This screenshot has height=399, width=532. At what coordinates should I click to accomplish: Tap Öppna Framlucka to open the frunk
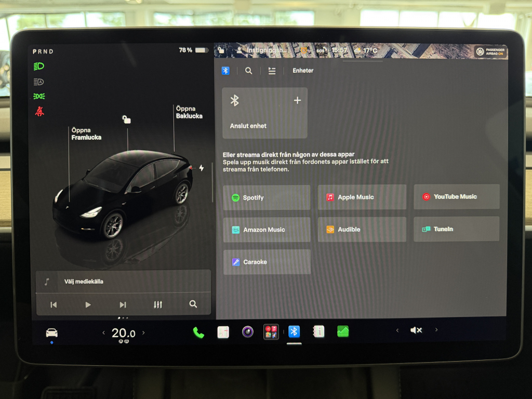coord(86,134)
